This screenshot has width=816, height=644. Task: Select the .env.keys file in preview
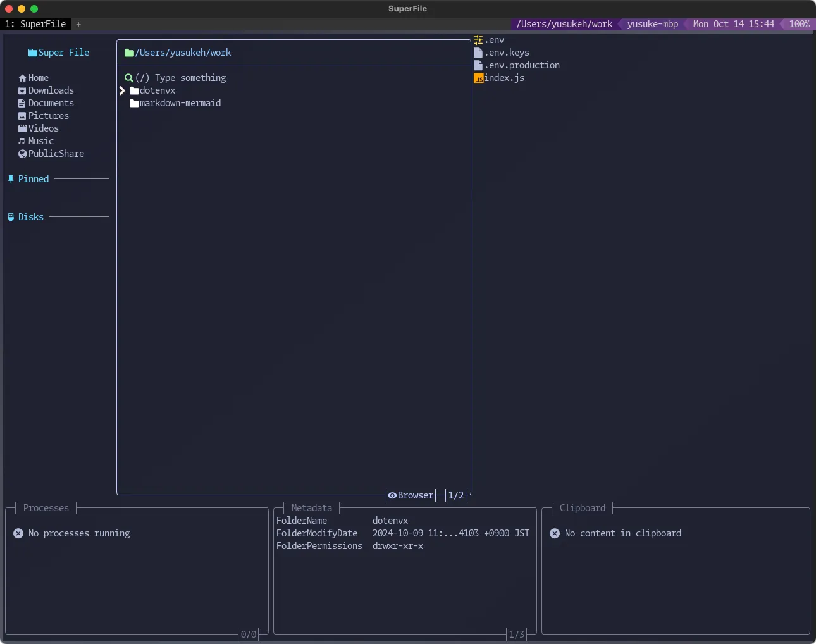[x=507, y=53]
